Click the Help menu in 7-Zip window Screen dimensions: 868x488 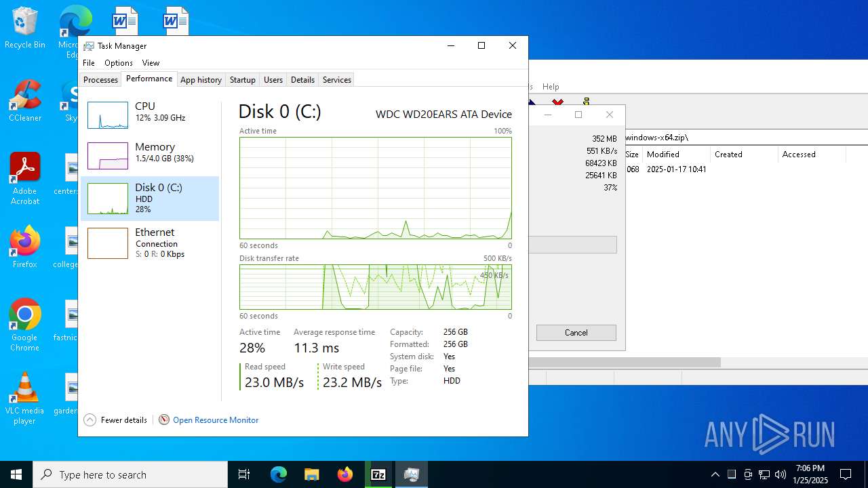pos(551,87)
